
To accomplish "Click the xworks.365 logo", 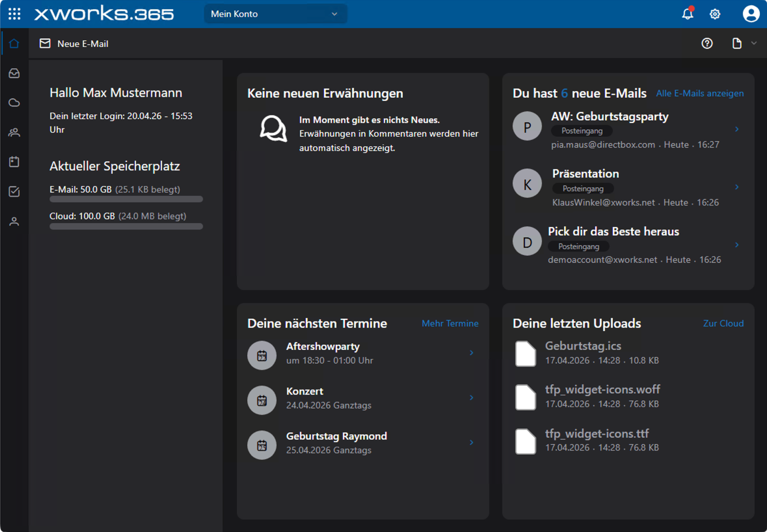I will (x=104, y=14).
